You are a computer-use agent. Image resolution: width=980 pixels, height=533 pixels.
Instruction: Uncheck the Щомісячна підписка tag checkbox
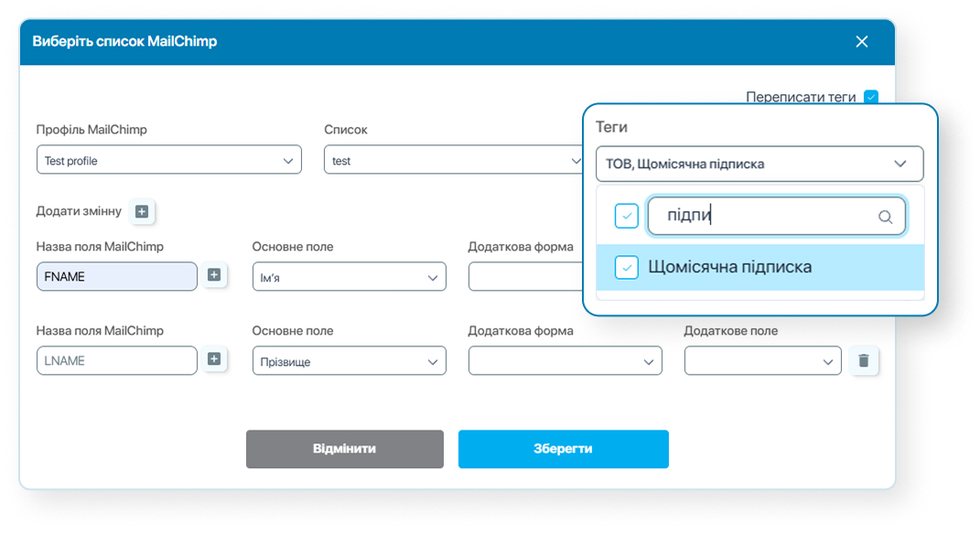(x=626, y=267)
